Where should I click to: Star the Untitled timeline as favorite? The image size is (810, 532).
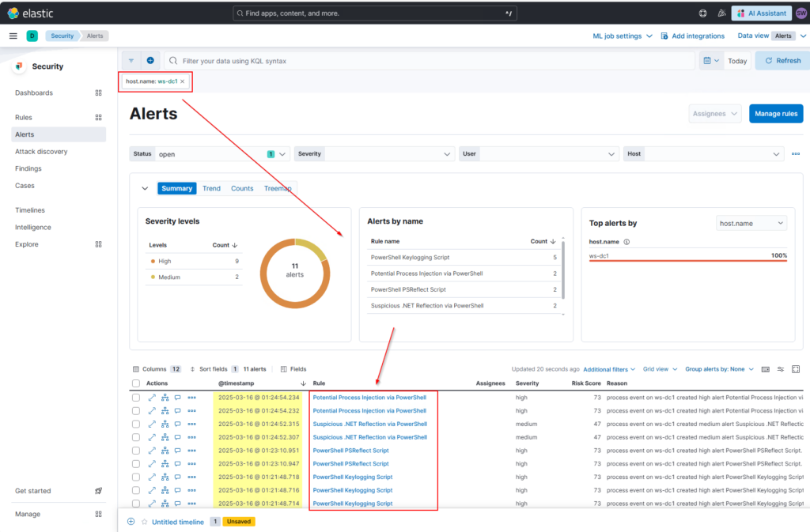point(145,522)
